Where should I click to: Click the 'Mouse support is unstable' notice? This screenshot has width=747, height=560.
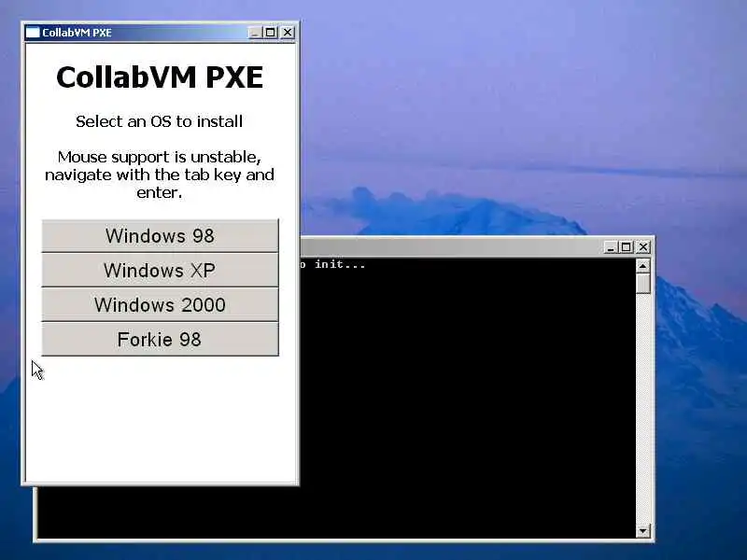tap(160, 175)
